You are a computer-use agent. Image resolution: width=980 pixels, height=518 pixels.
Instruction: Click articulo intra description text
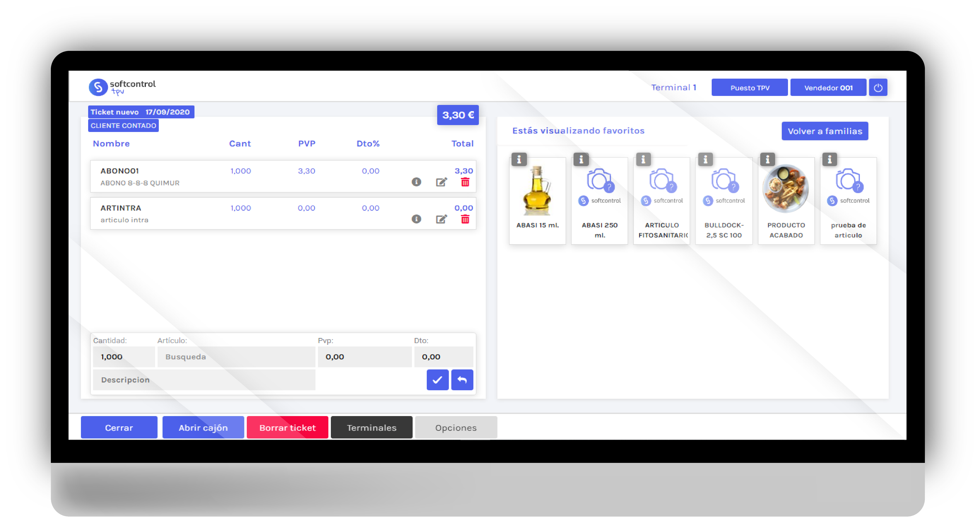point(124,220)
